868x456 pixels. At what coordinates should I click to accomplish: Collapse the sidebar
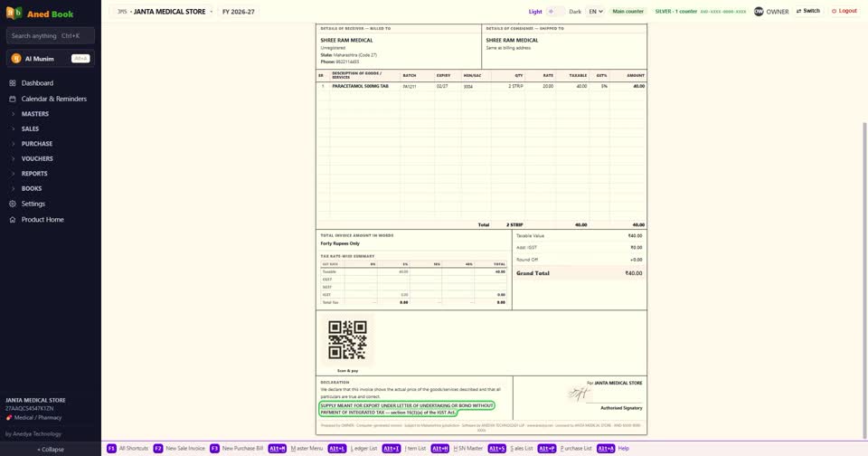pyautogui.click(x=51, y=450)
